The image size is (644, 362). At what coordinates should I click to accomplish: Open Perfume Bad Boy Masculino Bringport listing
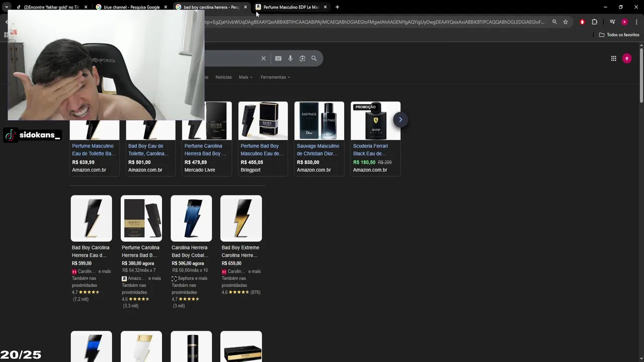point(262,150)
